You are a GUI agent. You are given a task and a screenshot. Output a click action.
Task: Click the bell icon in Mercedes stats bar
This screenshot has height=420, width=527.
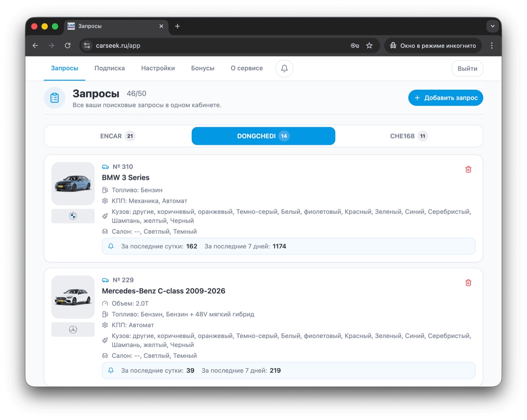click(x=111, y=371)
